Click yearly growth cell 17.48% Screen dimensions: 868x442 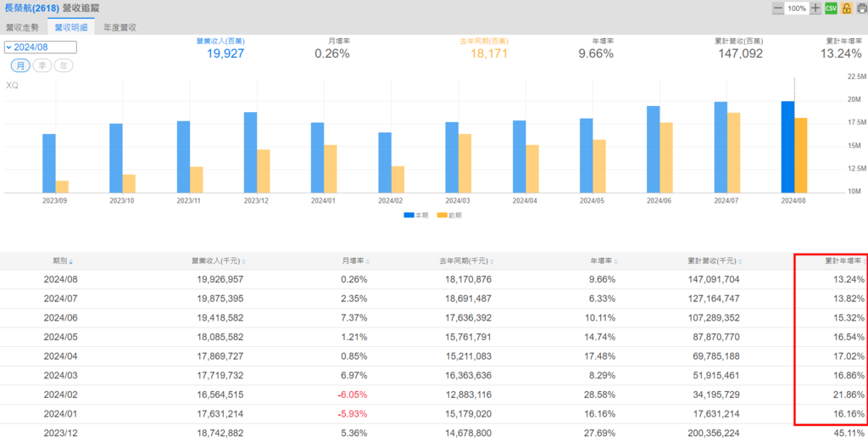tap(599, 356)
